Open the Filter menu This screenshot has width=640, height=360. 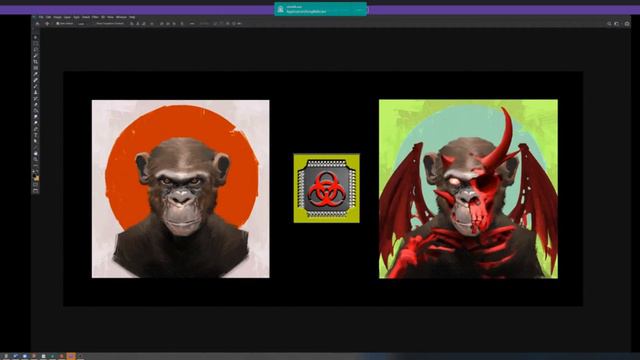[95, 17]
